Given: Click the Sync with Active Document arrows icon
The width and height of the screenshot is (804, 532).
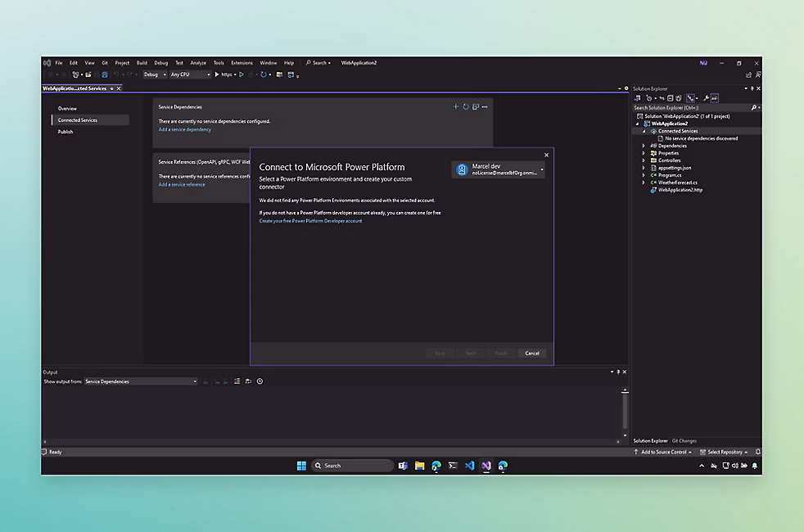Looking at the screenshot, I should click(662, 98).
